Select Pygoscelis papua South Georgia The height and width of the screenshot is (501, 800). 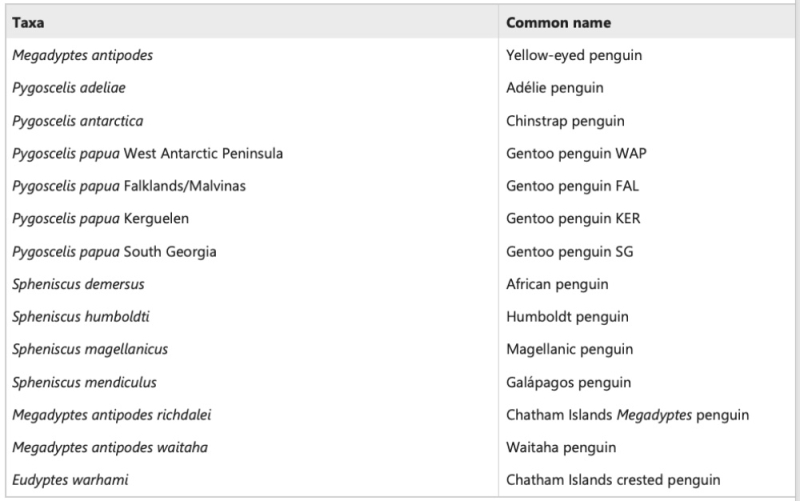115,252
